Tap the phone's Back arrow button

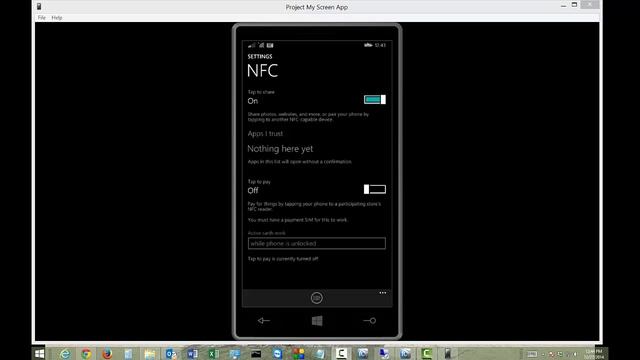(x=264, y=320)
